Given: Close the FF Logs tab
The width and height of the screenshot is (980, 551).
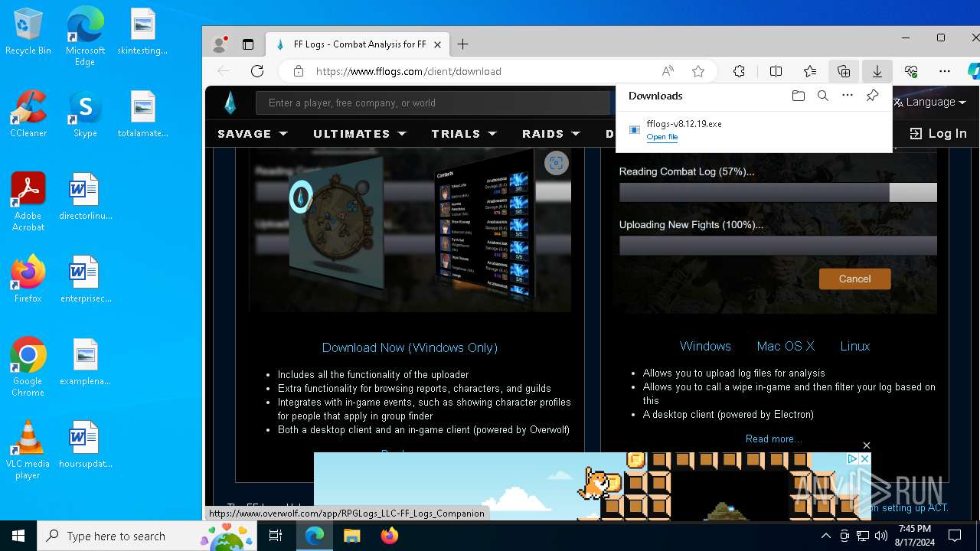Looking at the screenshot, I should tap(438, 44).
